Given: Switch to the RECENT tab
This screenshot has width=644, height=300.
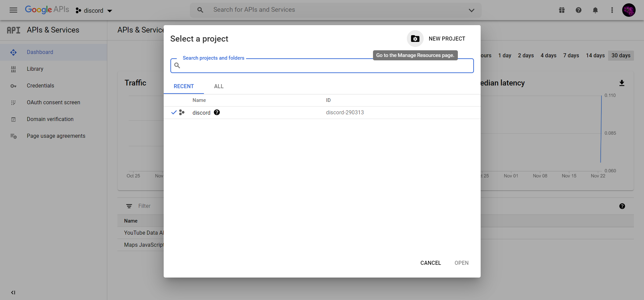Looking at the screenshot, I should click(184, 86).
